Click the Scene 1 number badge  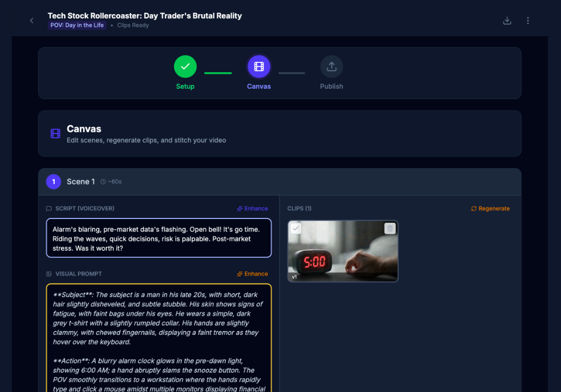point(53,181)
